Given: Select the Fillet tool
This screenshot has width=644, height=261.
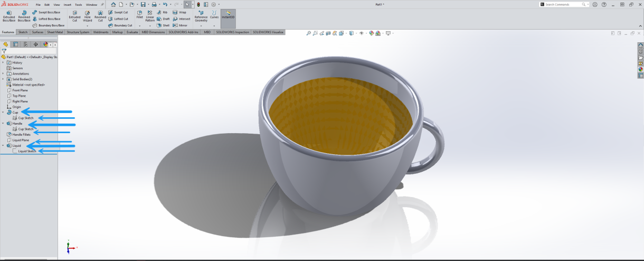Looking at the screenshot, I should tap(139, 14).
